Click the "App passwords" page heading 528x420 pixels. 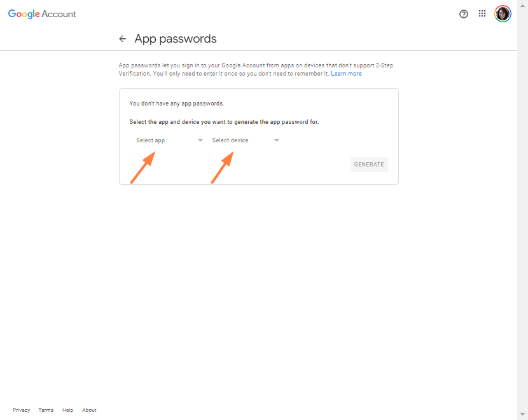click(x=176, y=39)
